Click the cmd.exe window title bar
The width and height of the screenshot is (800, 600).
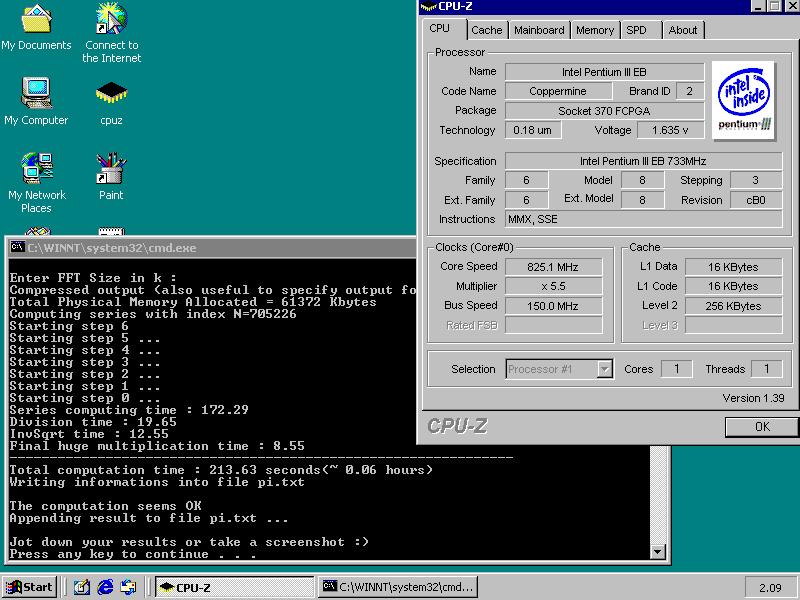(212, 247)
